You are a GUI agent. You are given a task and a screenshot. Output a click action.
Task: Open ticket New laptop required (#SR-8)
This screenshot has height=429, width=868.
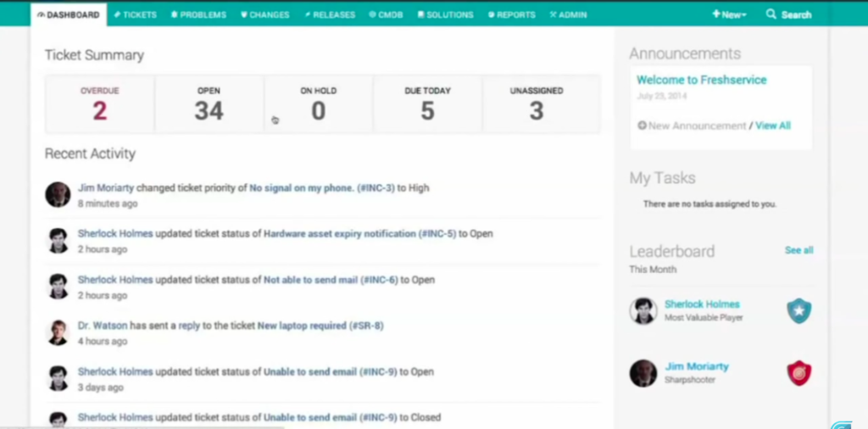[320, 326]
